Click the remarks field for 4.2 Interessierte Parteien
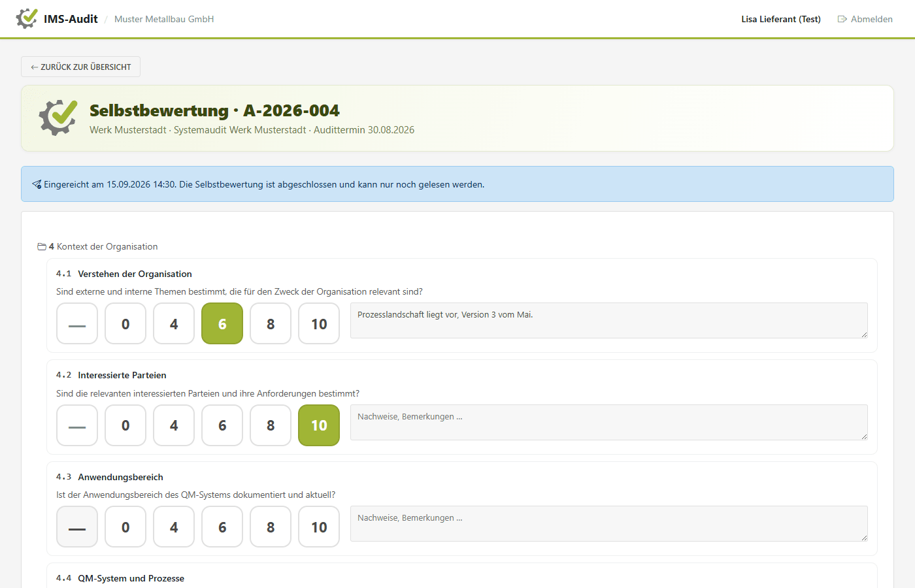This screenshot has width=915, height=588. tap(609, 422)
